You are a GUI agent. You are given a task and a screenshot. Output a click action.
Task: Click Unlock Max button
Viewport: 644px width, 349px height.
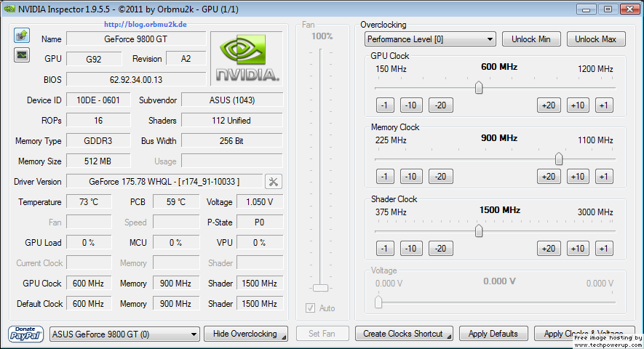coord(596,39)
